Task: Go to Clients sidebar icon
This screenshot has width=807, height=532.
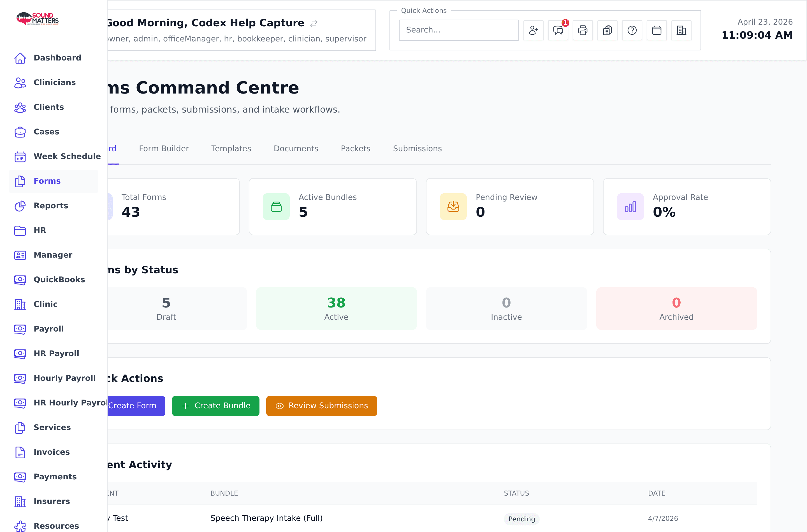Action: (20, 107)
